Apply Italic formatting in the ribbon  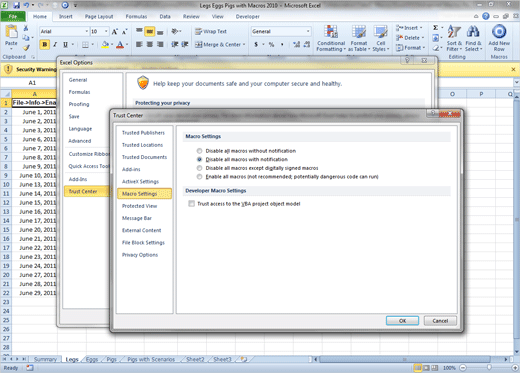(55, 44)
